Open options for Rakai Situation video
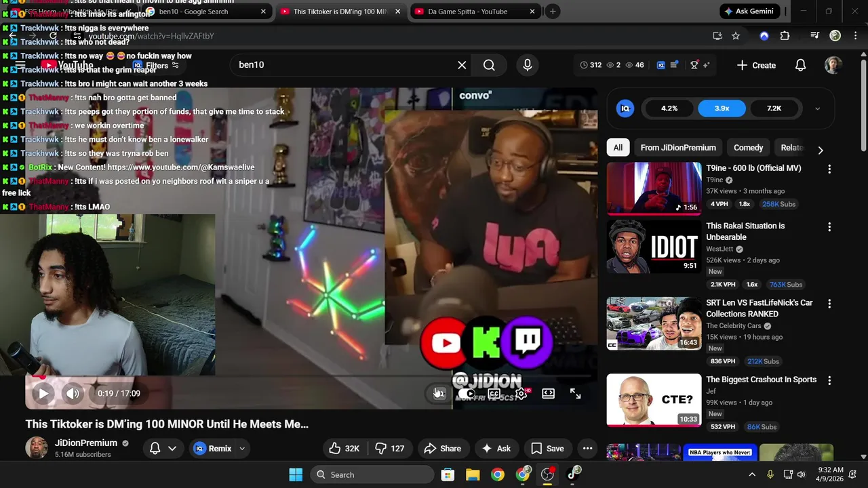 click(829, 227)
